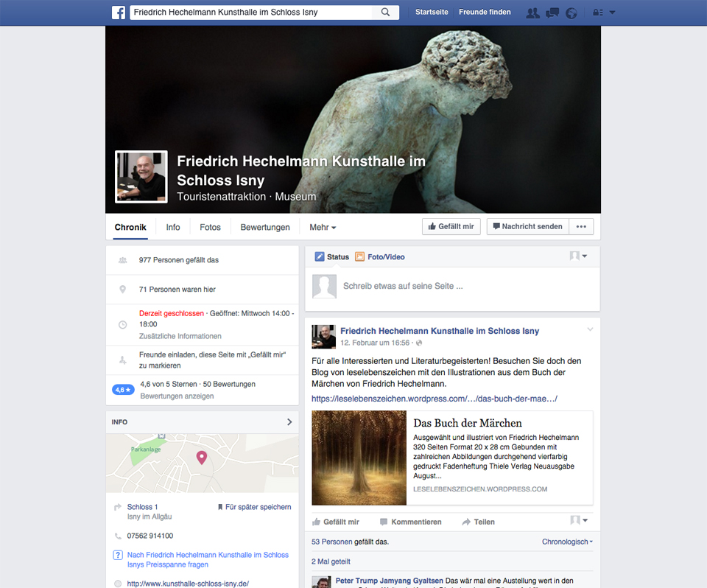The image size is (707, 588).
Task: Open post voice selector dropdown near Teilen
Action: (579, 520)
